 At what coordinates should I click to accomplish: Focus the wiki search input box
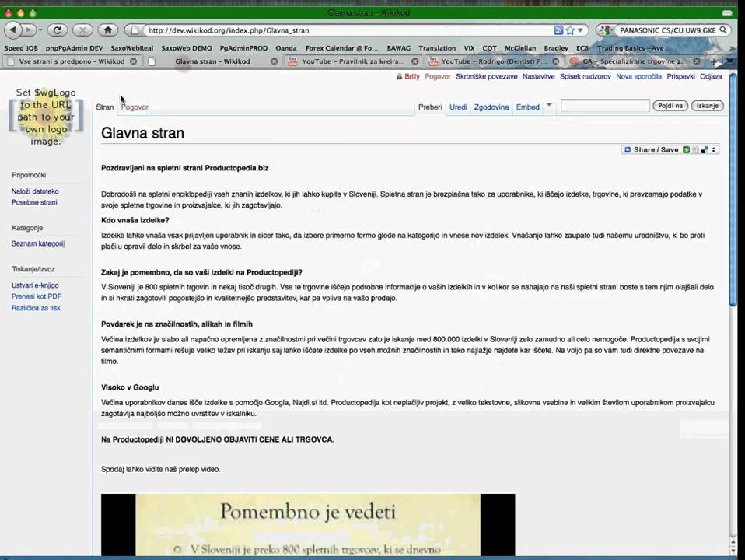pos(605,106)
